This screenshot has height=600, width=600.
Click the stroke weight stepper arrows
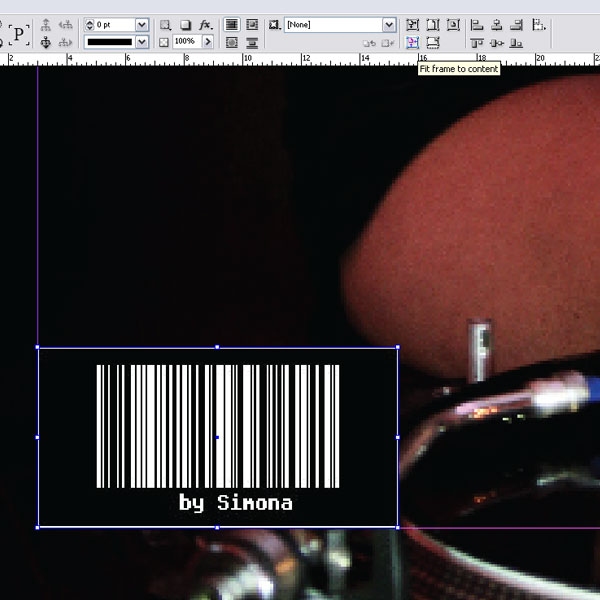pos(90,25)
